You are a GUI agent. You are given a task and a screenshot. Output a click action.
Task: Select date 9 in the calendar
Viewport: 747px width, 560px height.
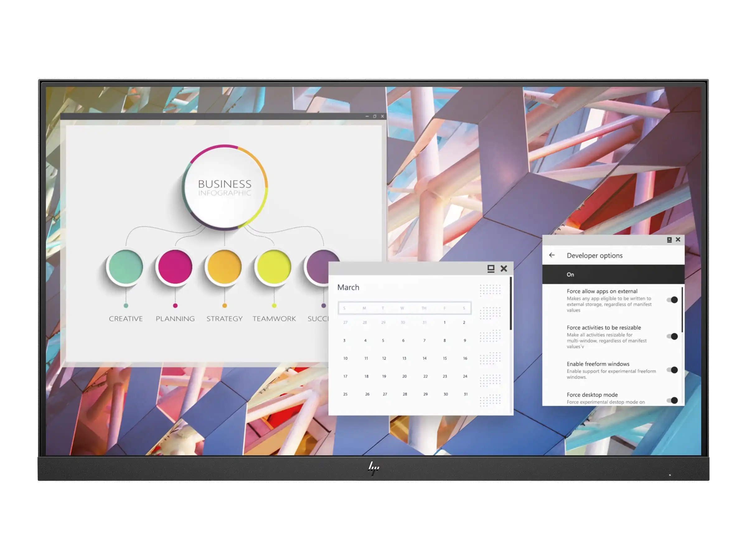(x=465, y=341)
